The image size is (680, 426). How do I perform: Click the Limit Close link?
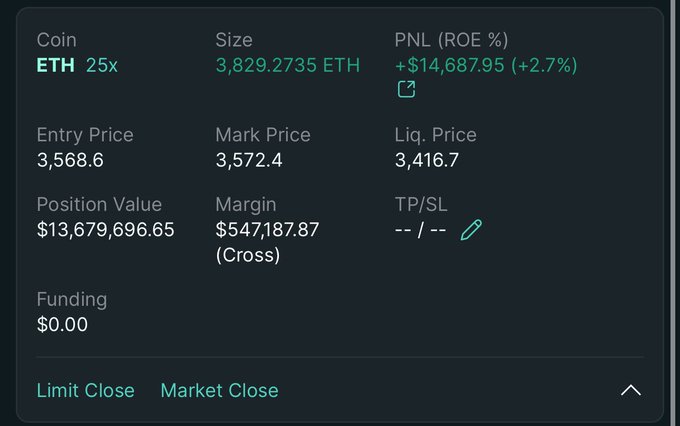85,390
